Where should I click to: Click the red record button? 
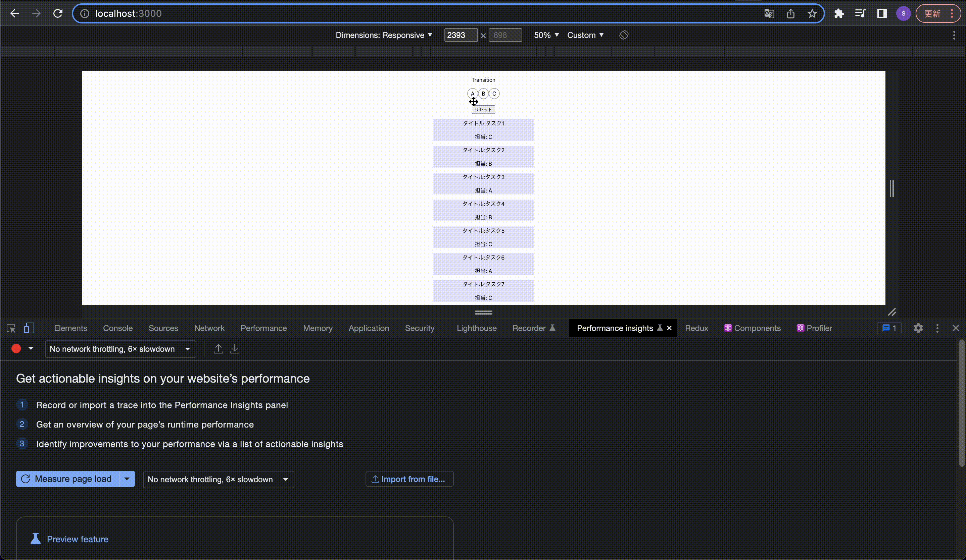pos(16,348)
